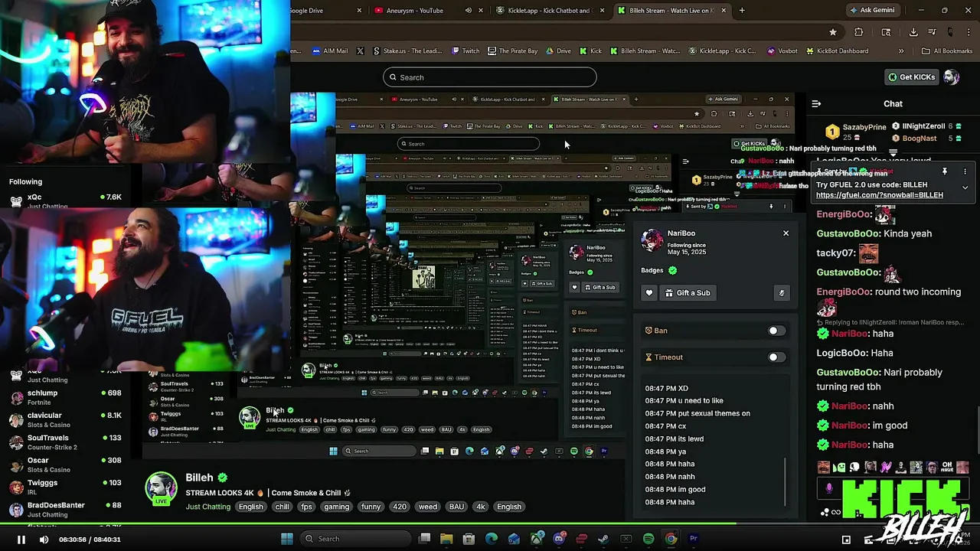
Task: Open File Explorer from the taskbar
Action: point(446,539)
